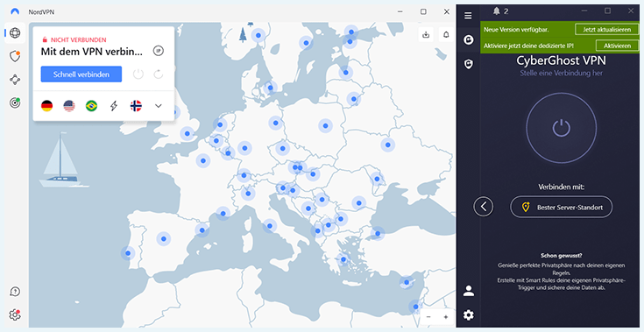Open NordVPN Threat Protection shield icon
The image size is (644, 332).
click(15, 56)
